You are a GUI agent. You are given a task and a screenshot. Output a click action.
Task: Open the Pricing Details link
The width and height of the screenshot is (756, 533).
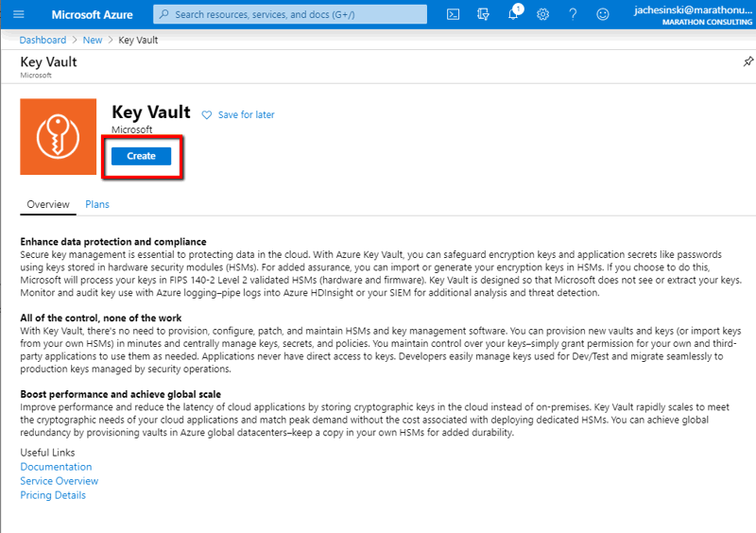coord(53,495)
